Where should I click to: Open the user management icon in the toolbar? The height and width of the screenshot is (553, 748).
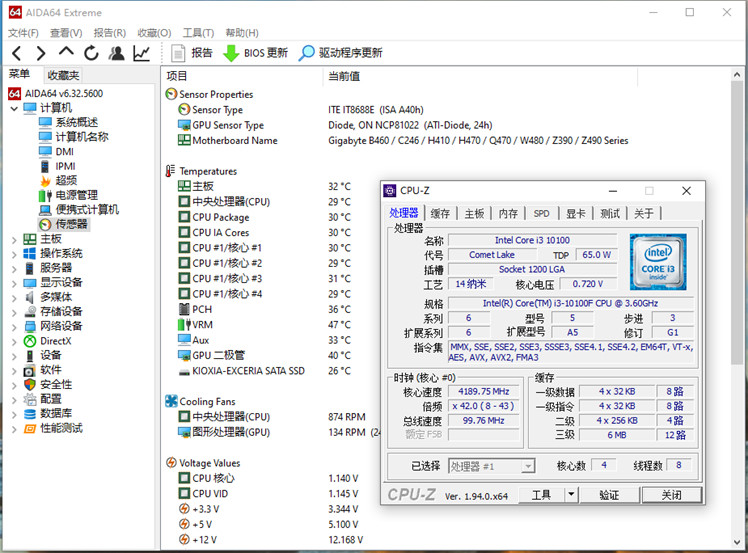(x=117, y=53)
